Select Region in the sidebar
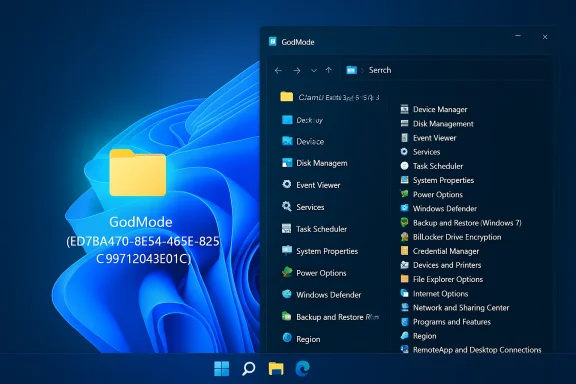The width and height of the screenshot is (576, 384). pos(301,339)
